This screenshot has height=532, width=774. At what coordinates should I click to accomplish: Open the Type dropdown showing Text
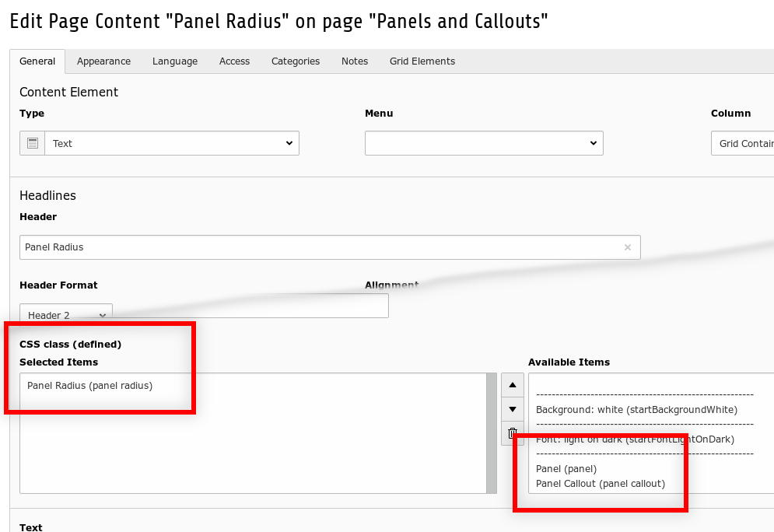coord(172,143)
